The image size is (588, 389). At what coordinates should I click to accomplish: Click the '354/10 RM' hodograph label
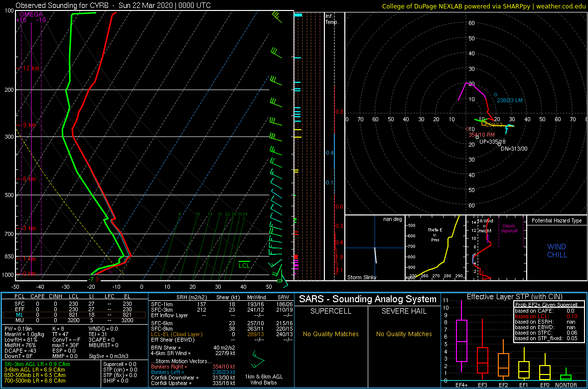tap(481, 134)
